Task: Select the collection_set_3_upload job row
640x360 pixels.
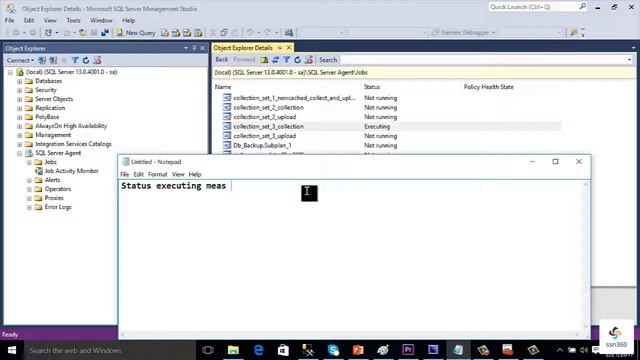Action: (x=387, y=136)
